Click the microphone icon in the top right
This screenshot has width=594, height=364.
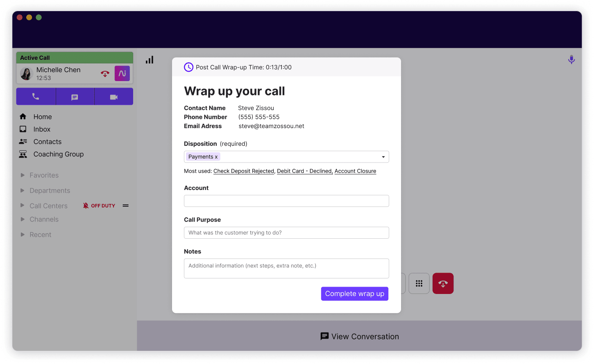pyautogui.click(x=571, y=59)
